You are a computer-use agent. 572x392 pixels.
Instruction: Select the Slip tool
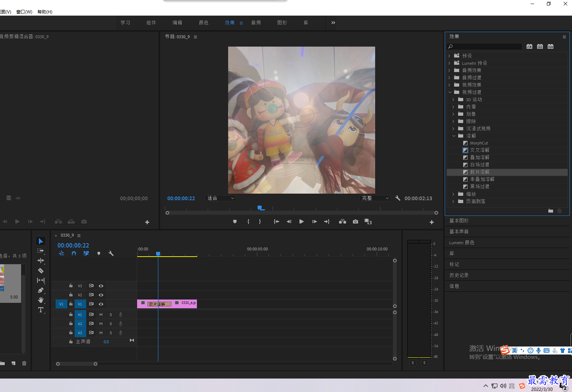pyautogui.click(x=41, y=280)
